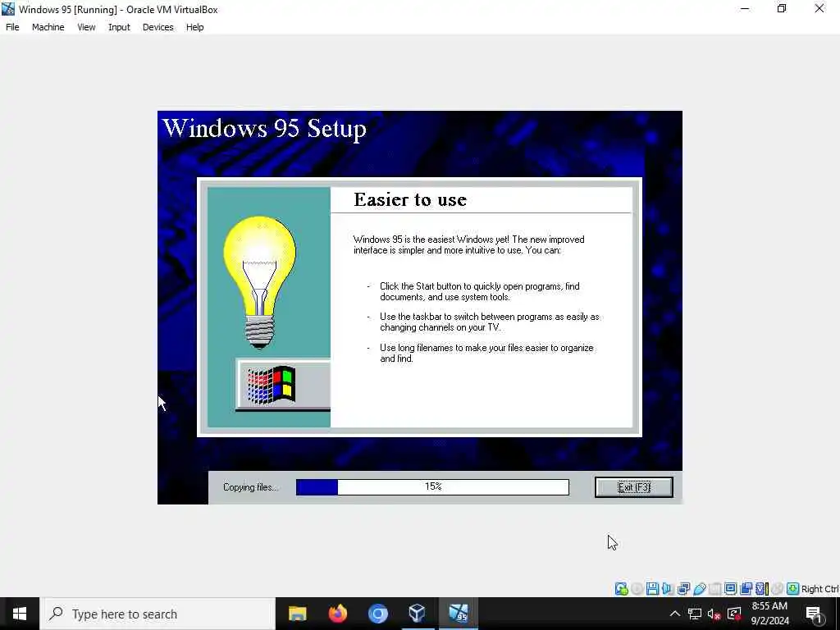Click the greyed optical disk indicator icon

(x=637, y=589)
